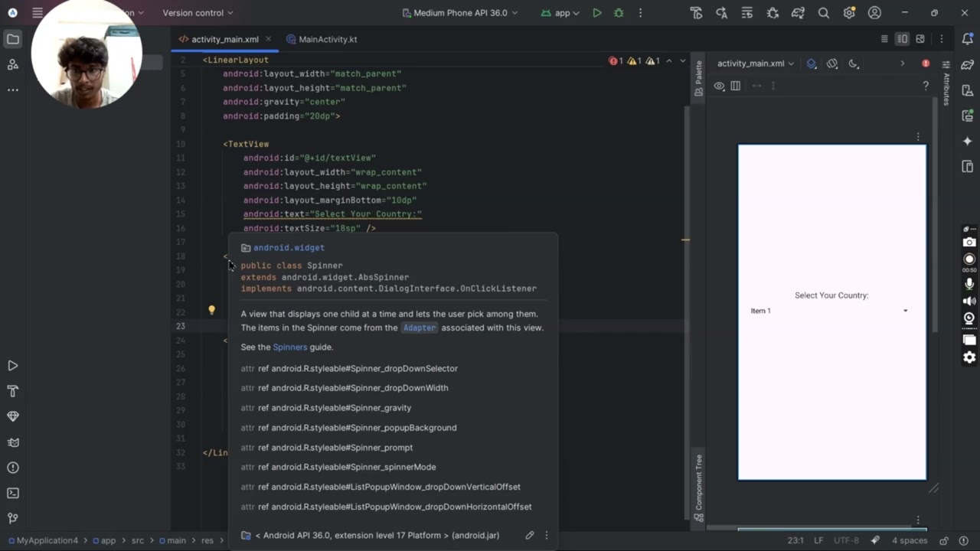Collapse the inspections widget chevron down

pyautogui.click(x=683, y=60)
